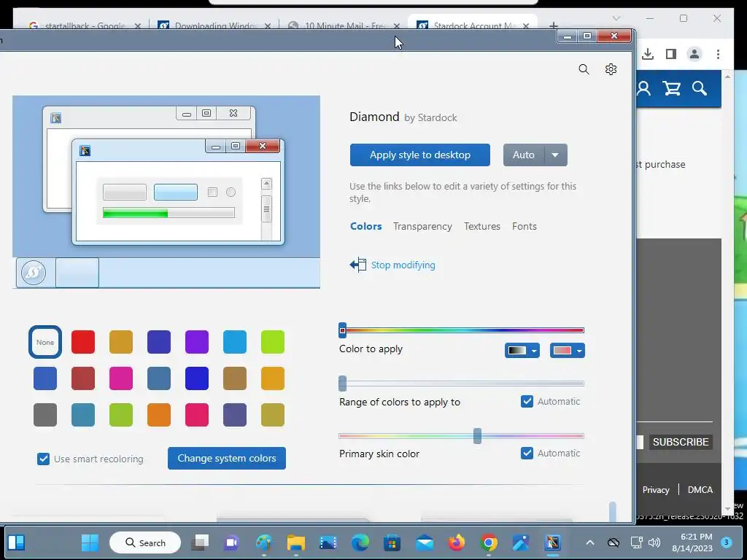Click Change system colors button

[x=227, y=458]
